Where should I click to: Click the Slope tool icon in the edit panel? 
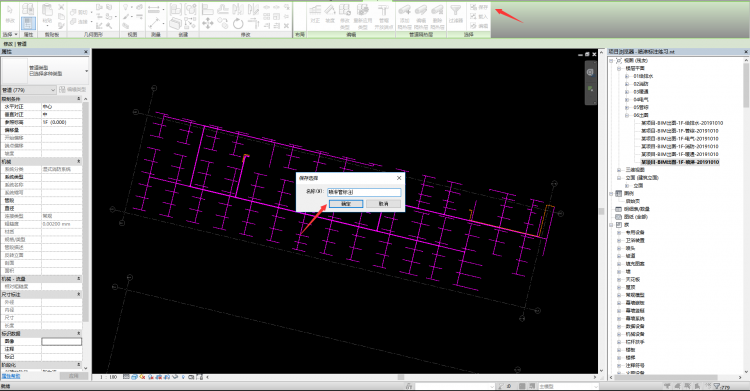point(330,13)
